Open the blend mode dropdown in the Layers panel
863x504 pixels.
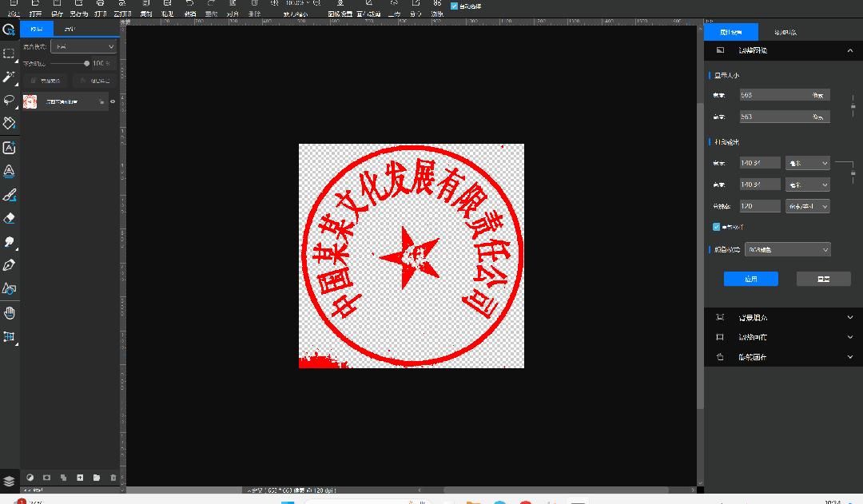click(x=84, y=46)
